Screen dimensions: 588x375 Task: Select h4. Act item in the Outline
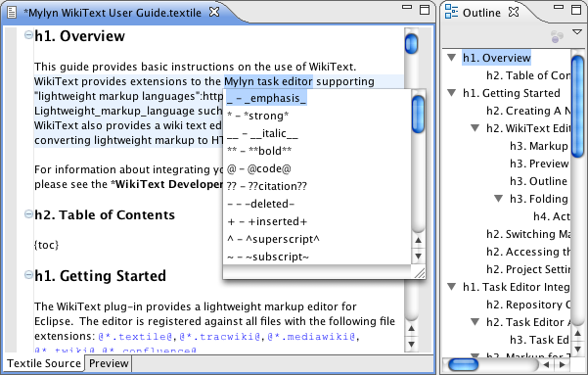pyautogui.click(x=552, y=216)
